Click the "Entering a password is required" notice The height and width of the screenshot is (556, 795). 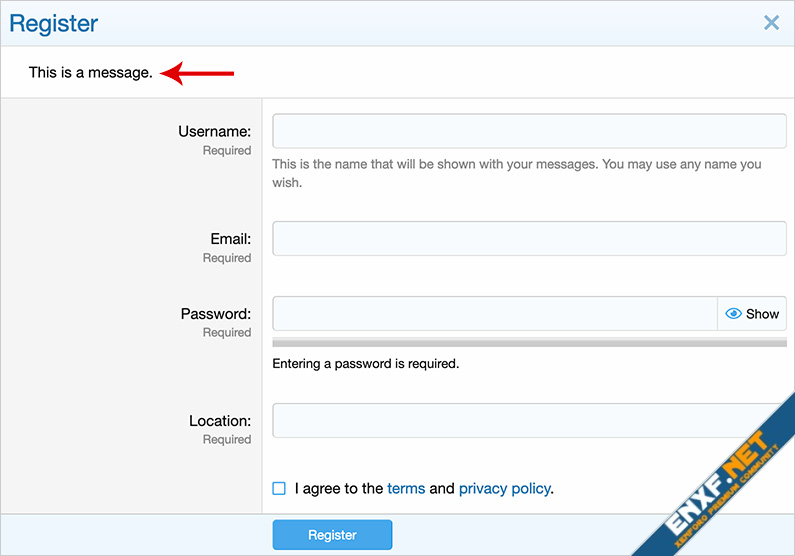click(x=365, y=364)
